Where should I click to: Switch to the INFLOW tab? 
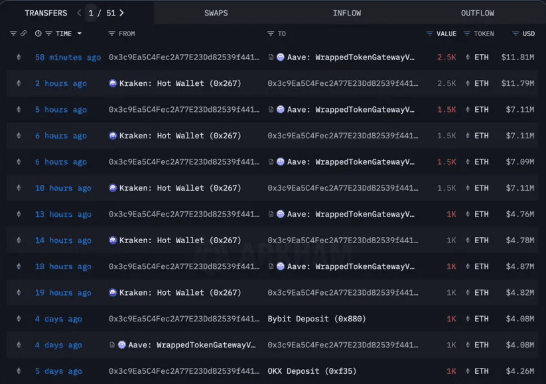pos(347,13)
